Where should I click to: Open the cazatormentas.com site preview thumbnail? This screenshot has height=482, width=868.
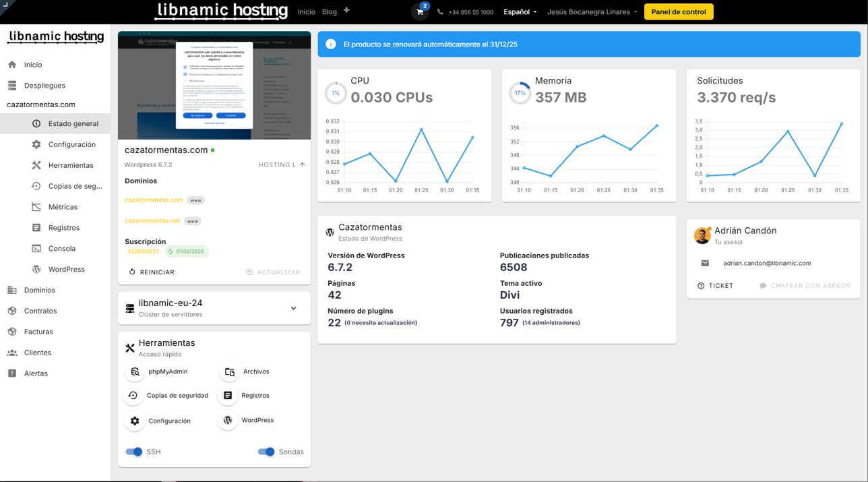[214, 85]
